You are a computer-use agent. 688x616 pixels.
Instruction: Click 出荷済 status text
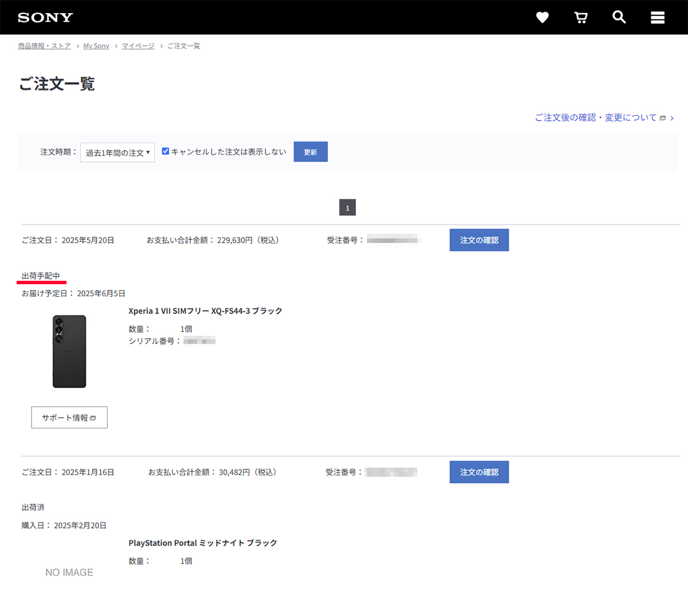pos(33,508)
